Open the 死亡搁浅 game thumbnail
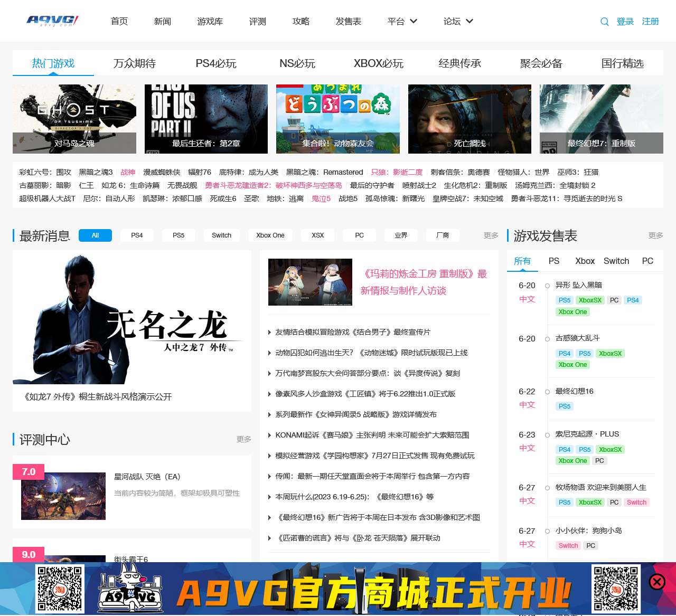 (470, 119)
